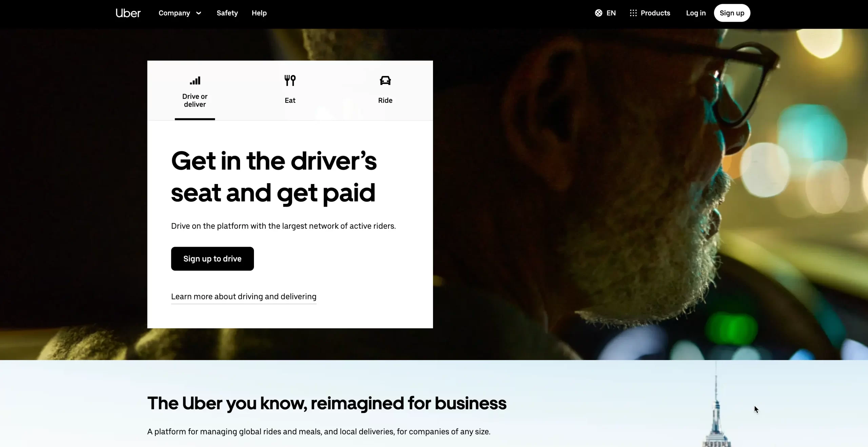Click the Products grid dots icon

pos(633,13)
